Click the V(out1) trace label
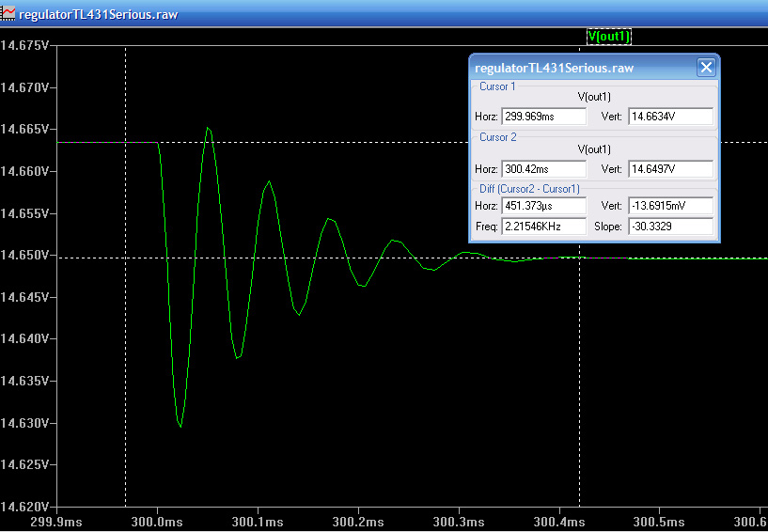Image resolution: width=768 pixels, height=532 pixels. coord(609,37)
